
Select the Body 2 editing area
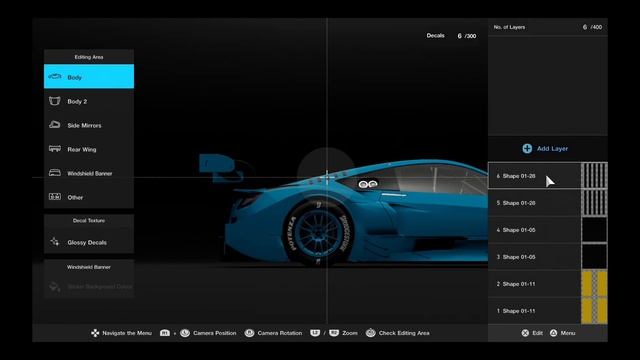click(89, 101)
